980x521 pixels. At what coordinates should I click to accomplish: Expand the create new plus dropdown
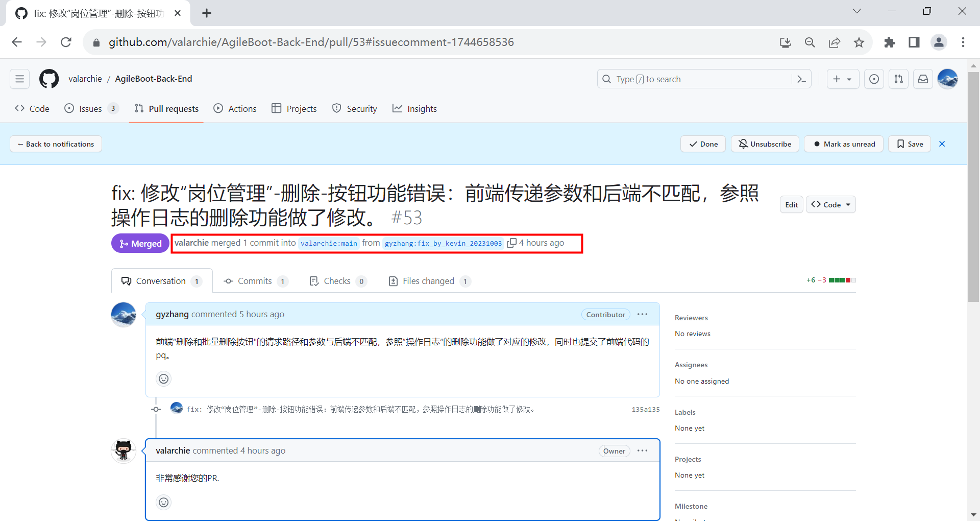tap(843, 79)
